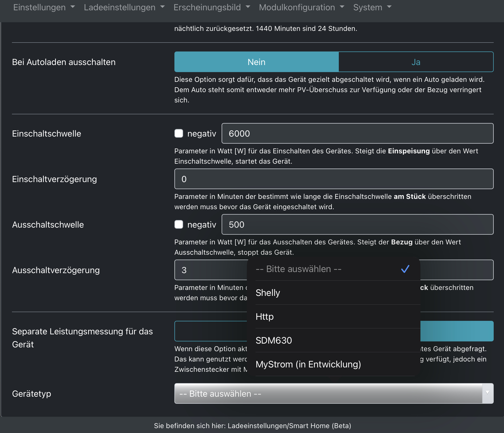Expand the Erscheinungsbild menu

tap(212, 7)
